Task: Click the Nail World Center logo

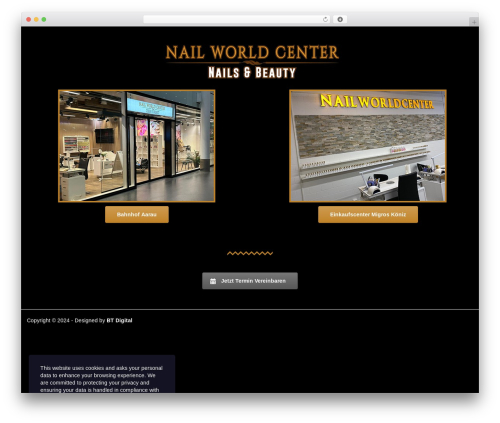Action: 252,62
